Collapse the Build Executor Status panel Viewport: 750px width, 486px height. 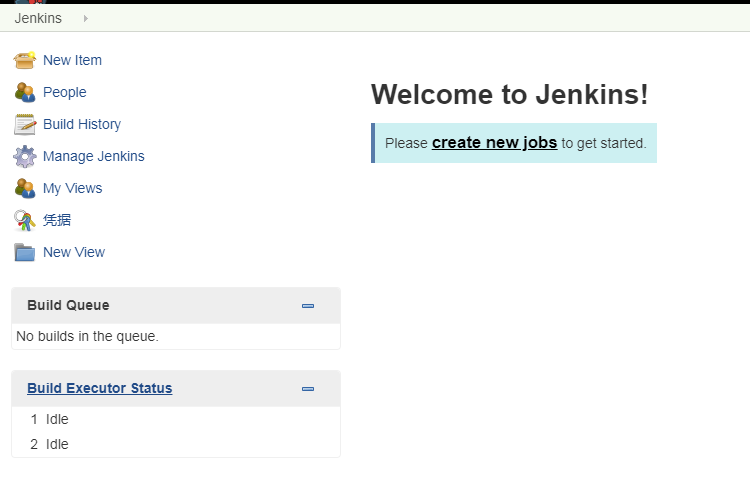coord(308,389)
